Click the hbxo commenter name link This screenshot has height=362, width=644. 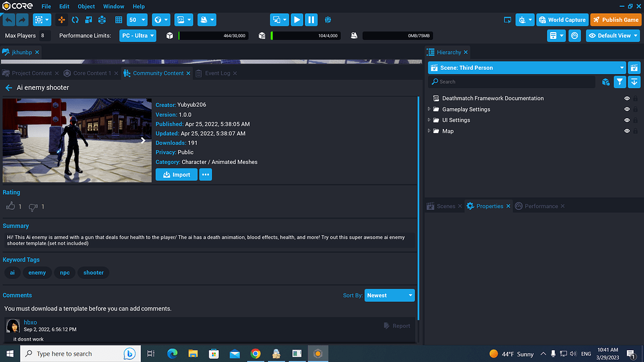30,322
